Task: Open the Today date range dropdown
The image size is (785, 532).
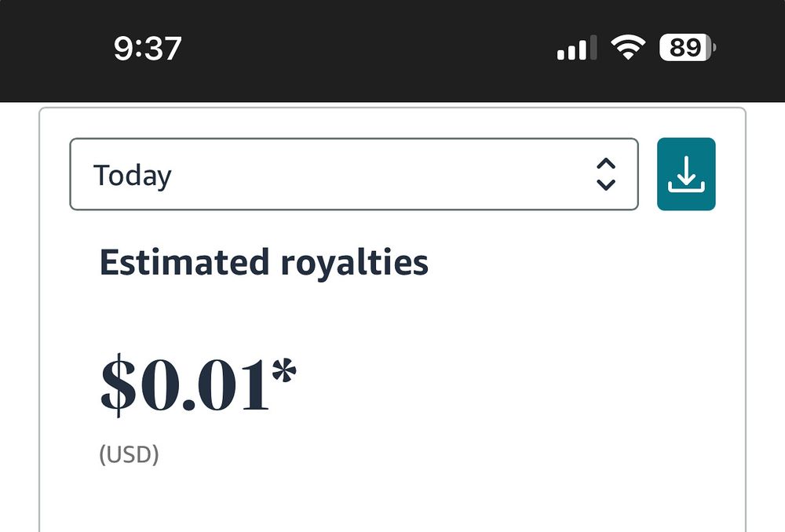Action: coord(354,174)
